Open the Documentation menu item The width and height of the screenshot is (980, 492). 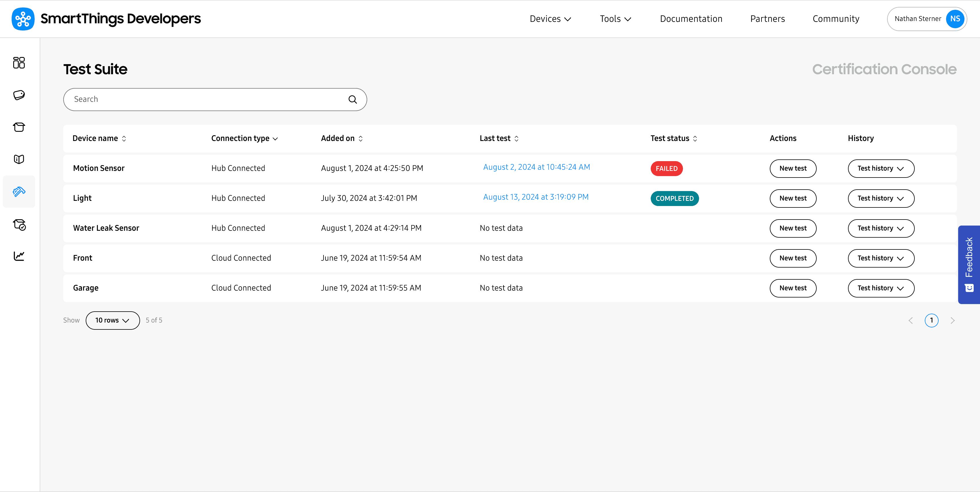tap(691, 19)
